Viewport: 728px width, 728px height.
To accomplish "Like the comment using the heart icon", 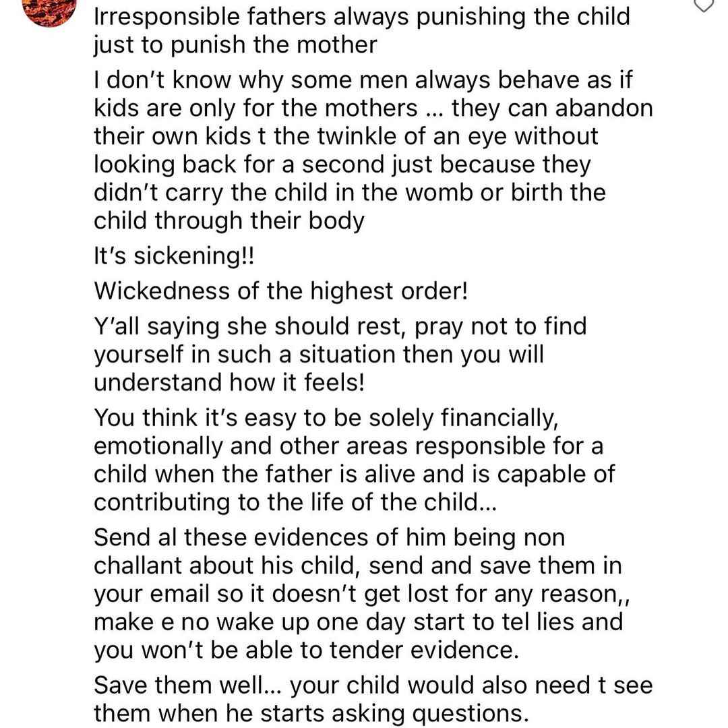I will [704, 5].
